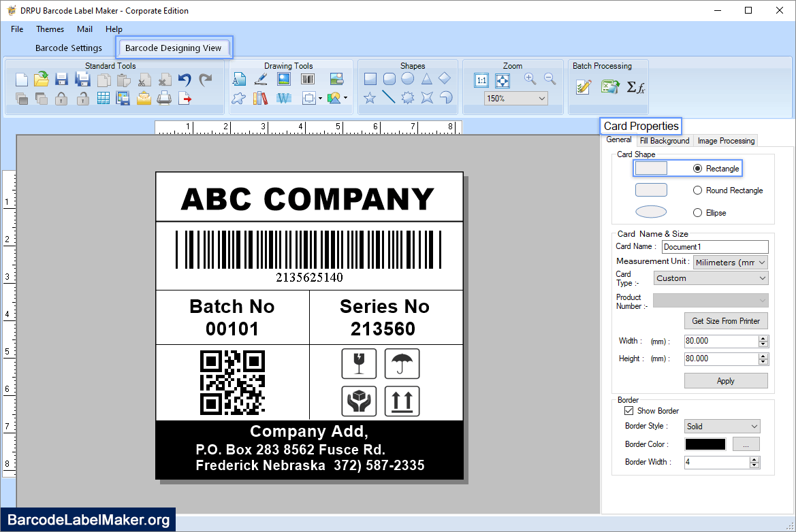
Task: Select the Star shape tool
Action: pyautogui.click(x=370, y=98)
